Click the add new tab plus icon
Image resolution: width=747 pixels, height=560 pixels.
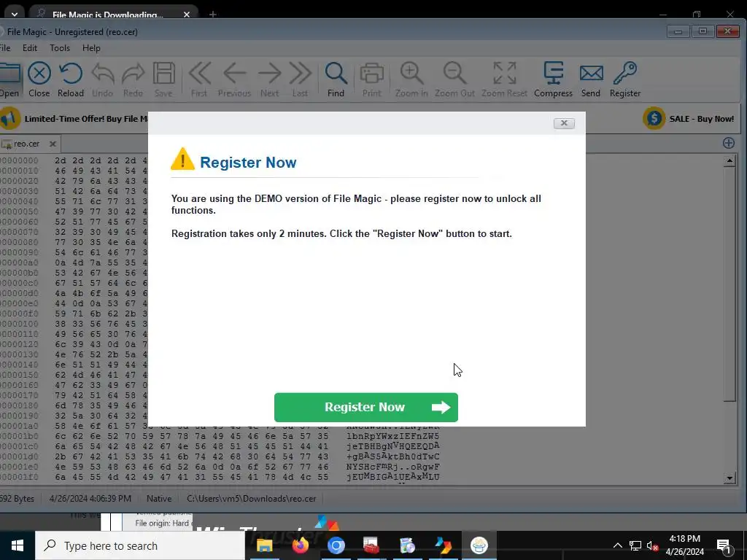click(729, 143)
